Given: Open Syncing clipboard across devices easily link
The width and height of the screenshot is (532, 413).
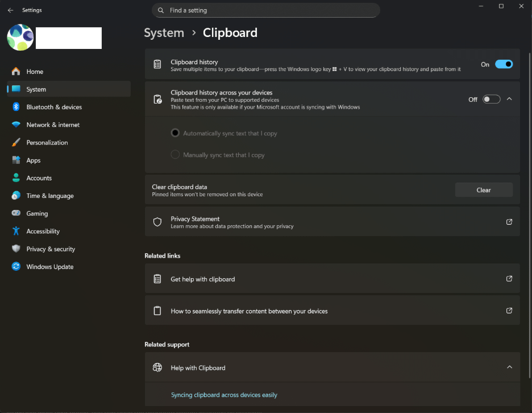Looking at the screenshot, I should click(224, 395).
